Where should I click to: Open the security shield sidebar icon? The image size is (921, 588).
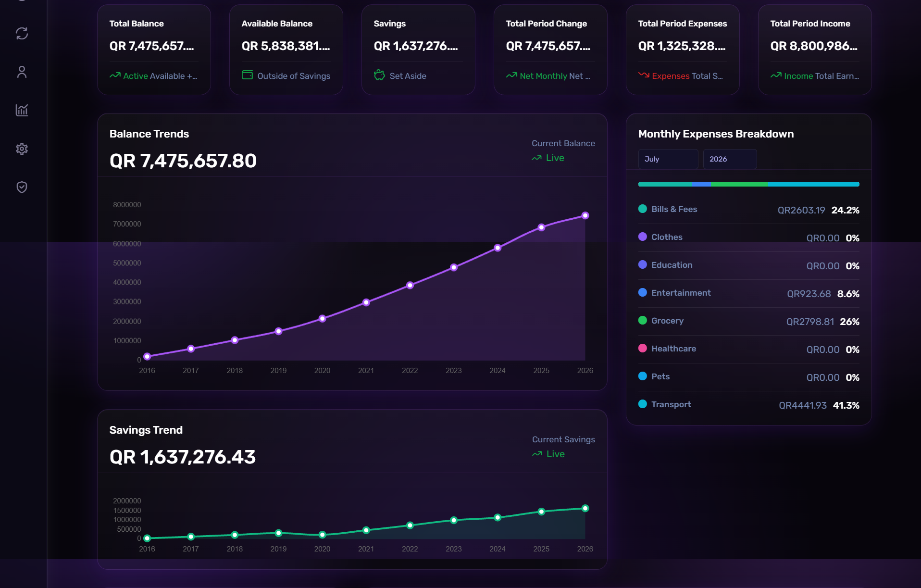pyautogui.click(x=22, y=187)
